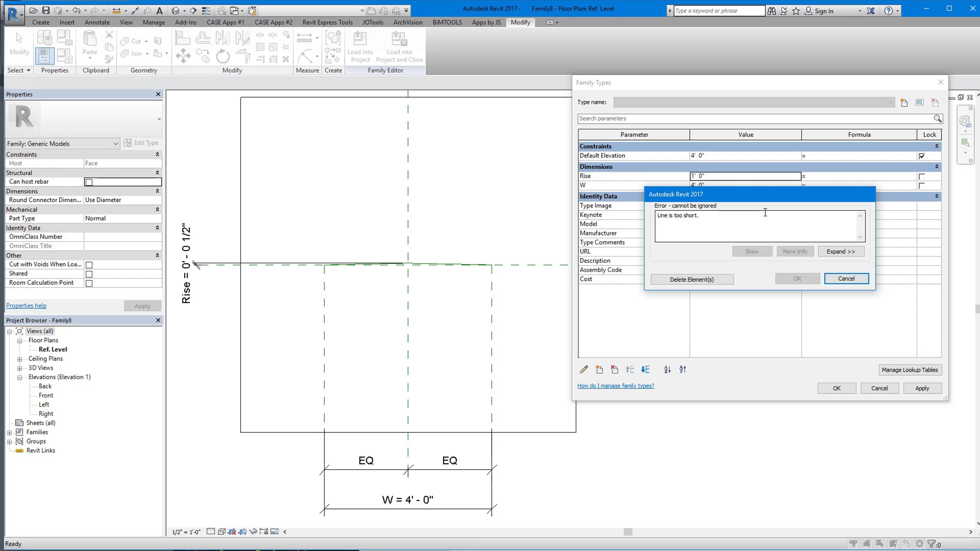The image size is (980, 551).
Task: Enable the Shared checkbox
Action: point(89,274)
